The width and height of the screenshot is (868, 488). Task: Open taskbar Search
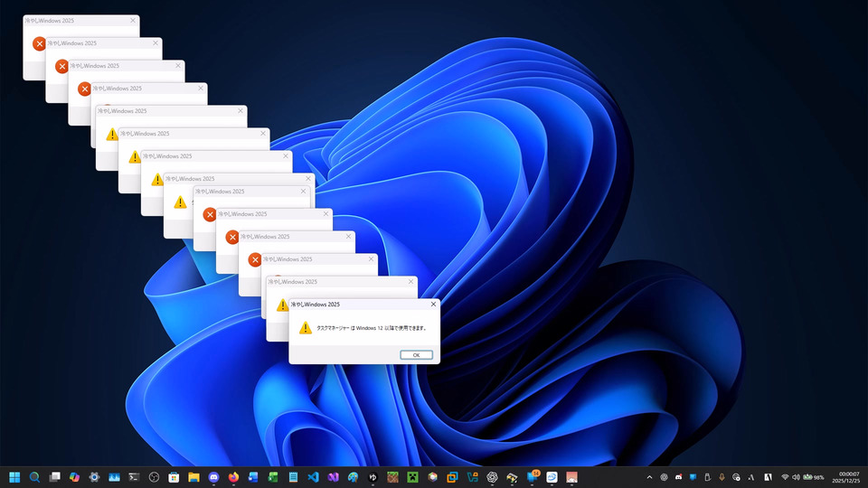(34, 477)
